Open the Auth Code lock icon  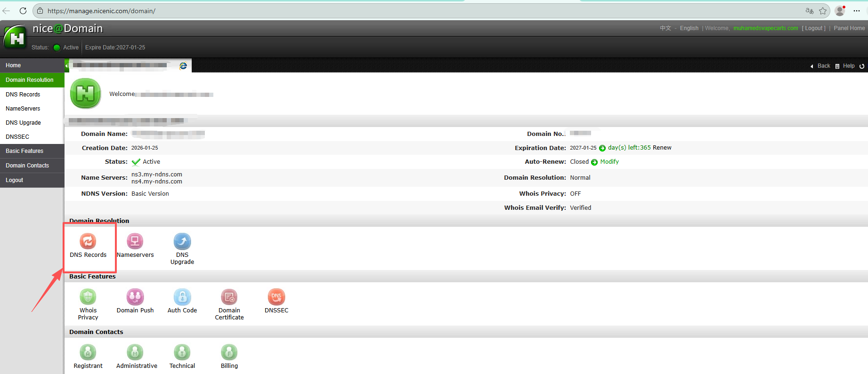[182, 297]
